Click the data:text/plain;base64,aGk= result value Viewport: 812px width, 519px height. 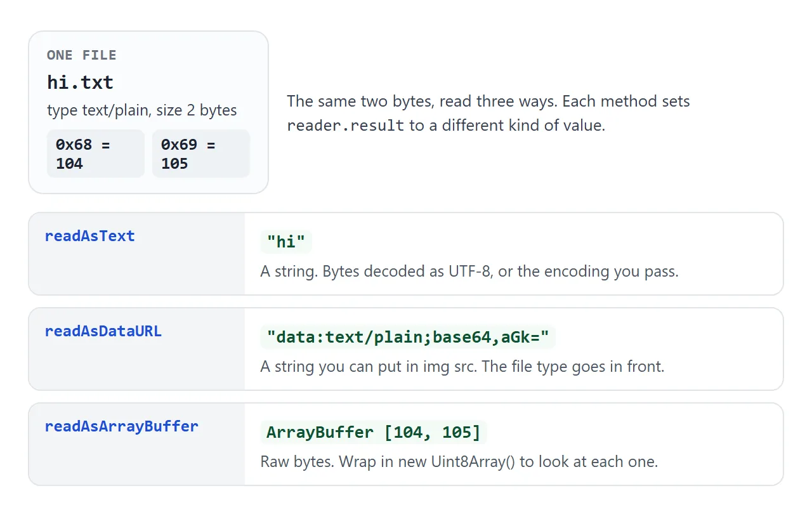[x=408, y=336]
